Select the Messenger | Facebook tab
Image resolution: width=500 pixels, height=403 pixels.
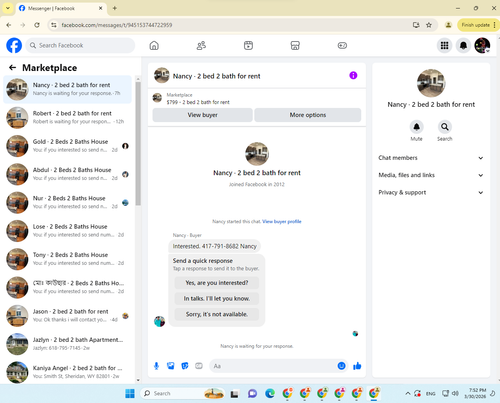[x=61, y=8]
